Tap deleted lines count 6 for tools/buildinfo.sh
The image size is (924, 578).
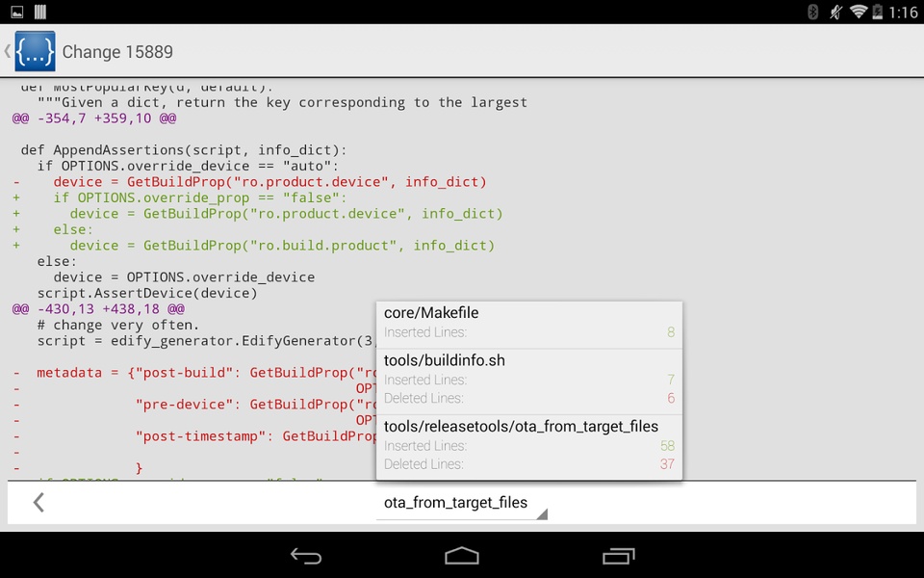pyautogui.click(x=671, y=398)
